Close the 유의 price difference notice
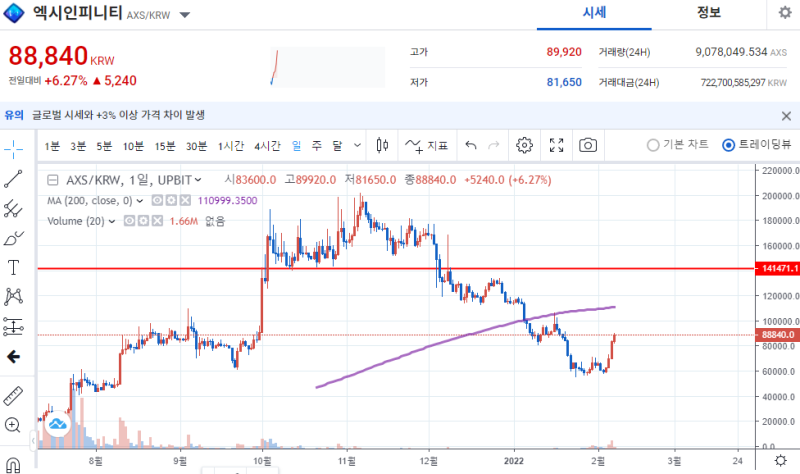800x474 pixels. coord(786,116)
